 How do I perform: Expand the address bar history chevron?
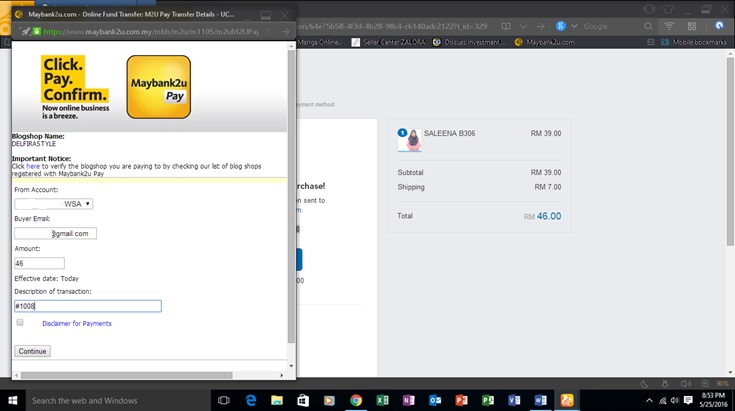click(x=523, y=26)
